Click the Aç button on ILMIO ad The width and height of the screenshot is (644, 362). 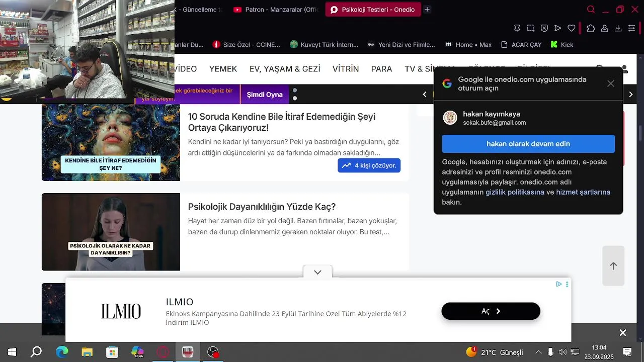491,311
